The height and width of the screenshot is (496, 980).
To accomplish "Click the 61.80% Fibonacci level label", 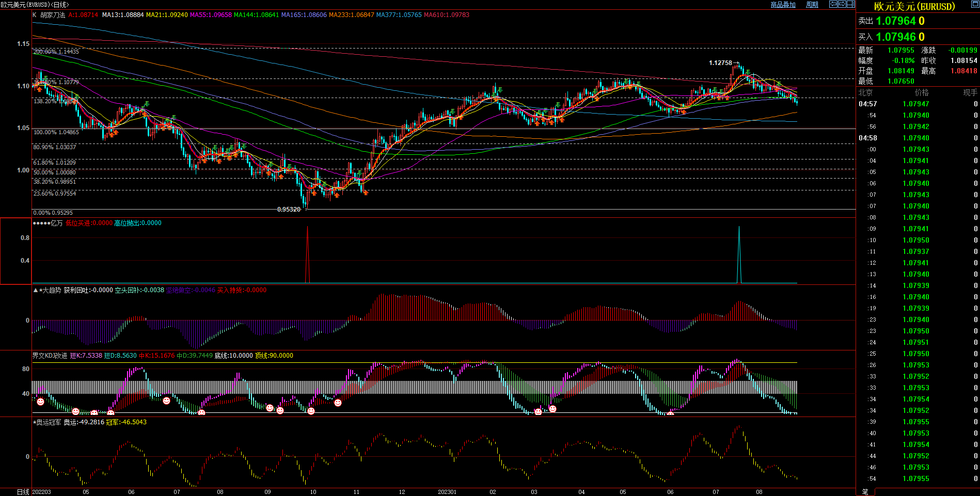I will point(54,163).
